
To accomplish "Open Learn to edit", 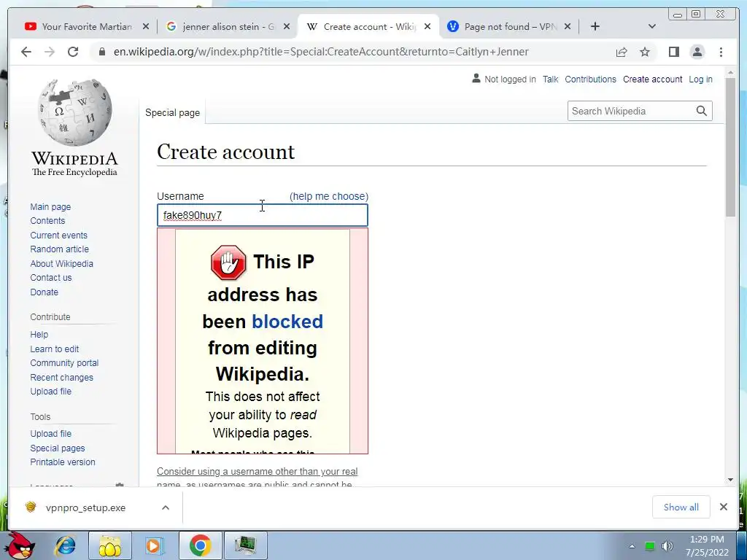I will [54, 349].
